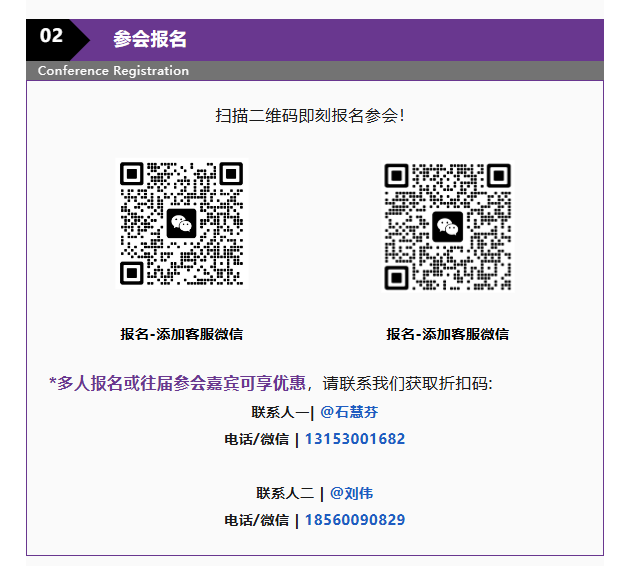Open contact link @刘伟
637x566 pixels.
point(351,493)
